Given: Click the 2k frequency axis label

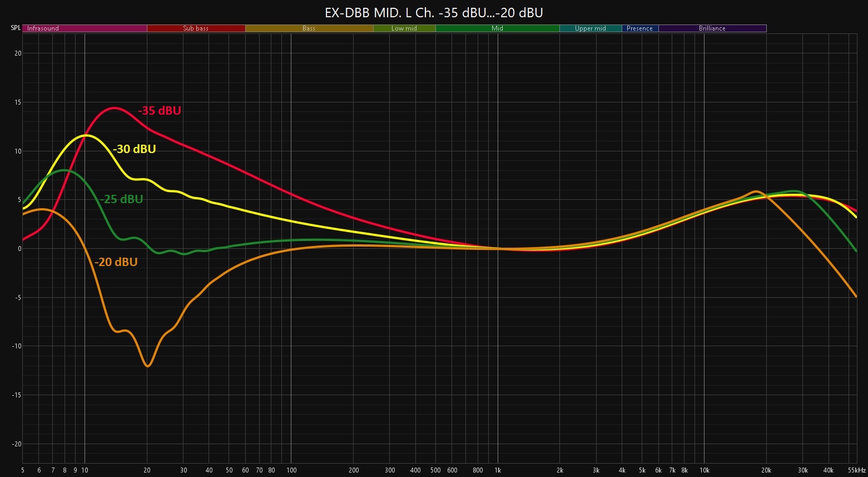Looking at the screenshot, I should pyautogui.click(x=560, y=470).
